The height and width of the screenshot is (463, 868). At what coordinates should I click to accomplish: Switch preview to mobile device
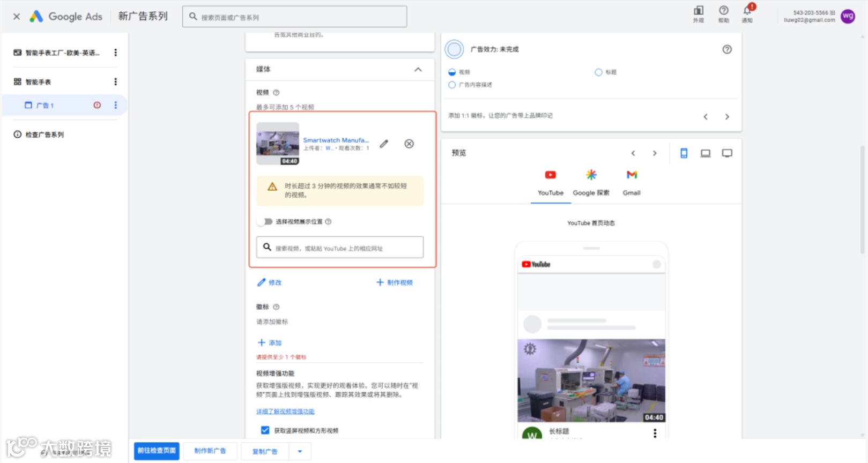tap(684, 153)
